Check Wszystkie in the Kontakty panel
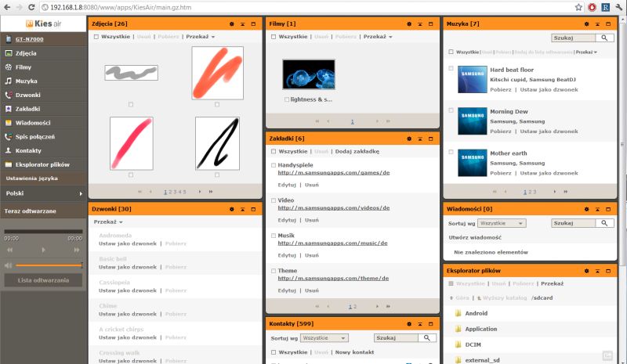Viewport: 627px width, 364px height. coord(274,352)
